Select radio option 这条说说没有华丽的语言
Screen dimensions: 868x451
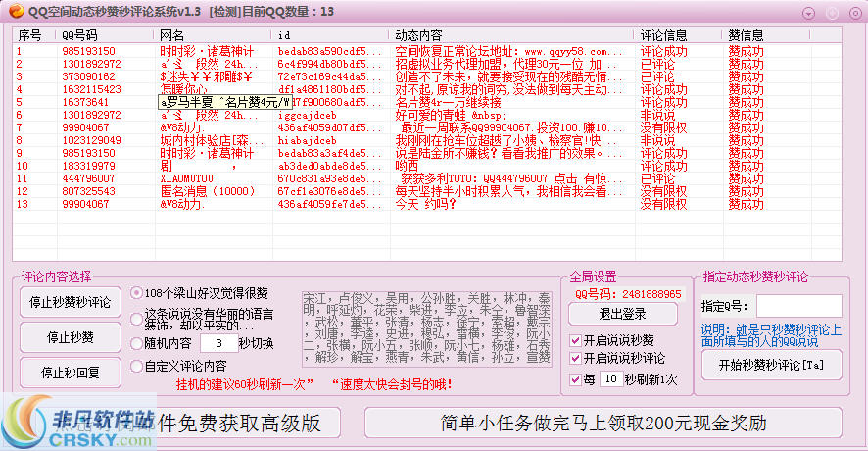[x=137, y=320]
